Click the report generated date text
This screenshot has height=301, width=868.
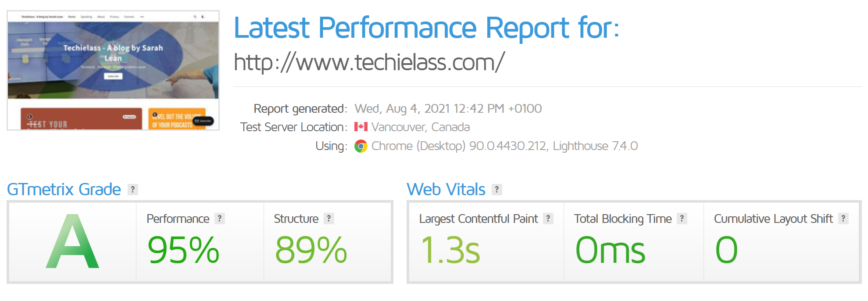(x=448, y=109)
